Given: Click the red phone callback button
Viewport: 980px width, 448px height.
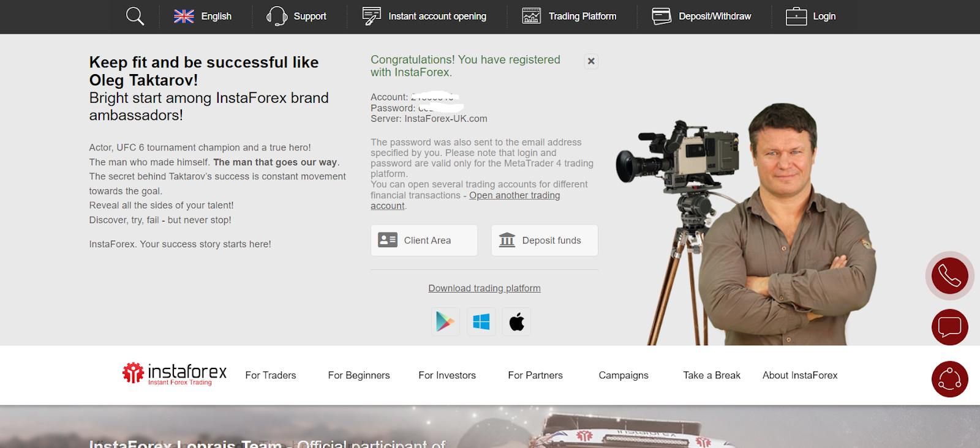Looking at the screenshot, I should click(x=949, y=275).
